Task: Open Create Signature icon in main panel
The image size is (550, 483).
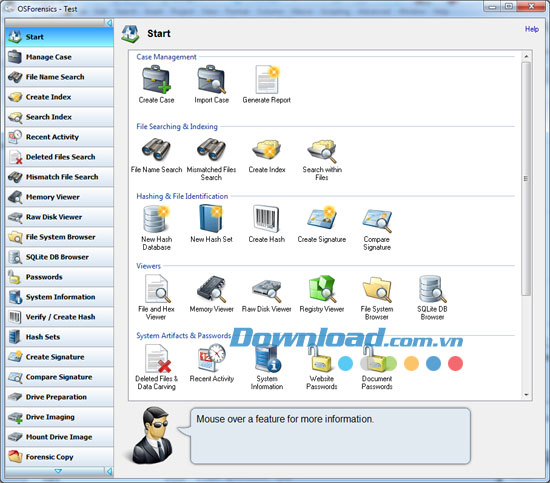Action: (322, 219)
